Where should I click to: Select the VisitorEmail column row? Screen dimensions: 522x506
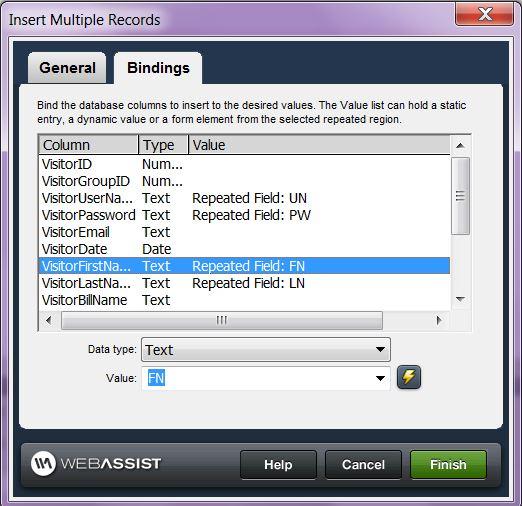(244, 232)
